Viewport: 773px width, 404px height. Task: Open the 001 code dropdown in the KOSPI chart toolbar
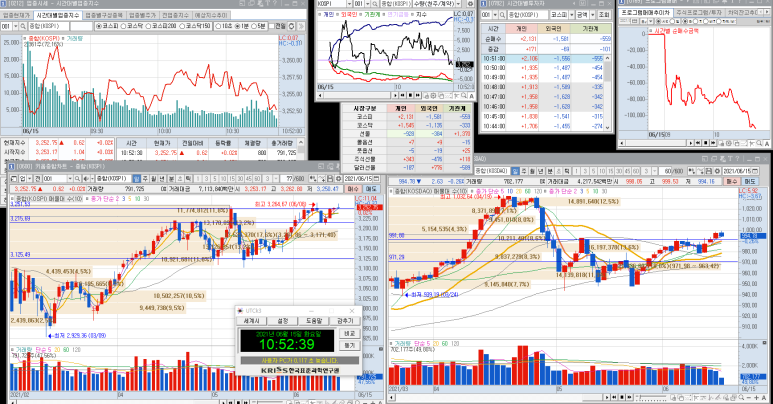[70, 179]
